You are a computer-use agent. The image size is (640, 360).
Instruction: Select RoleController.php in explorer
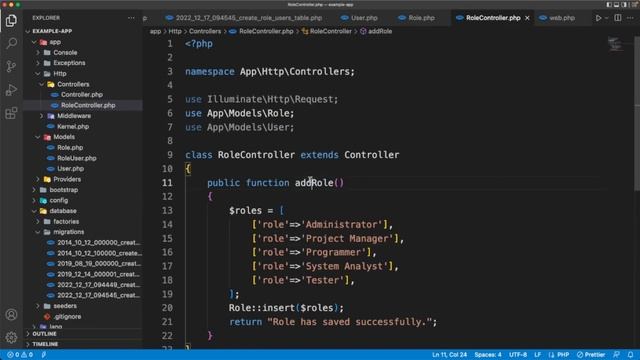[83, 105]
